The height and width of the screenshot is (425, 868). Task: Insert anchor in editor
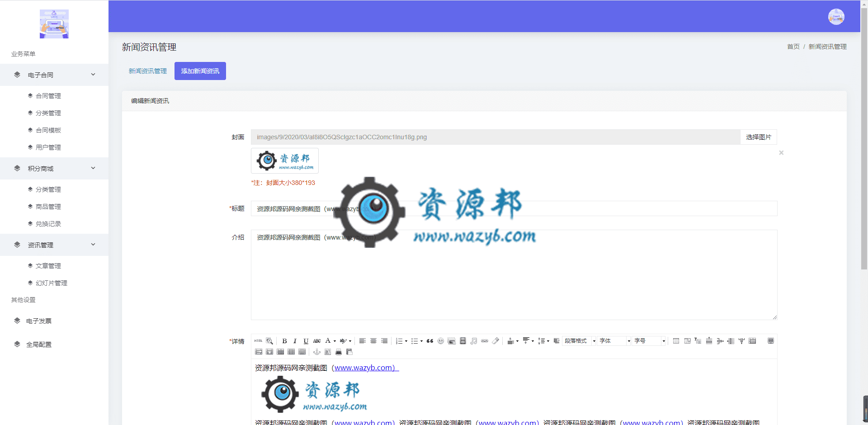click(317, 352)
